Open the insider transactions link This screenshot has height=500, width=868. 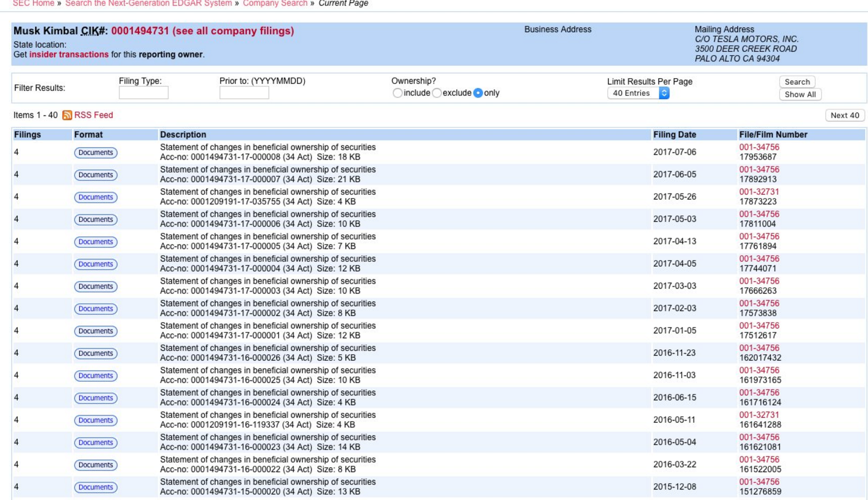click(69, 55)
